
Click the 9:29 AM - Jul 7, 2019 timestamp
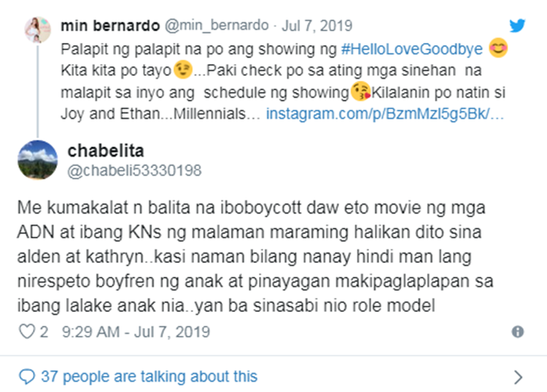tap(137, 332)
